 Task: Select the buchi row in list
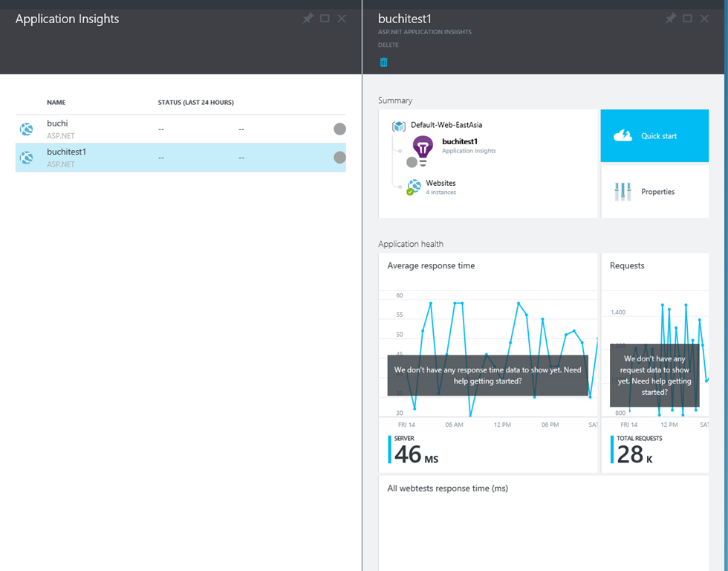[181, 129]
